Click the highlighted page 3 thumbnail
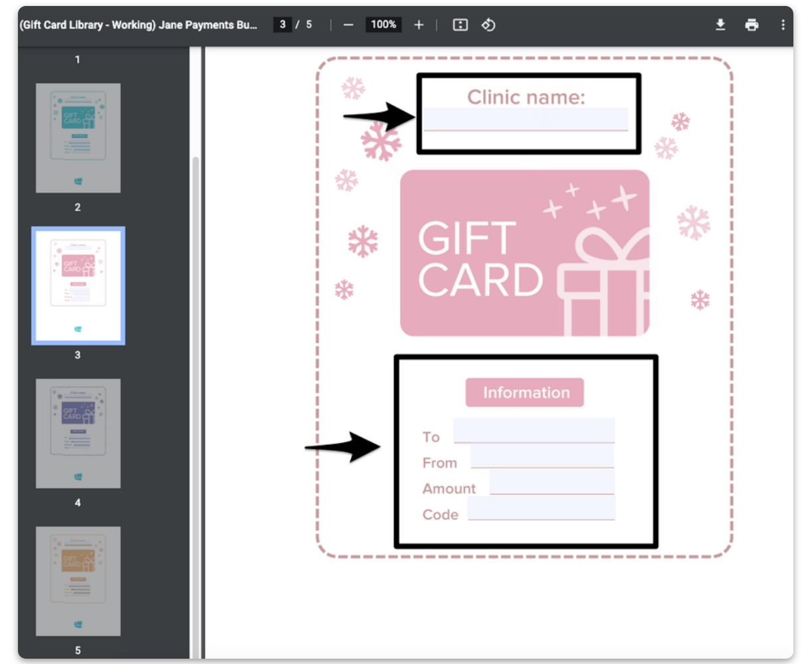This screenshot has width=812, height=664. [78, 284]
